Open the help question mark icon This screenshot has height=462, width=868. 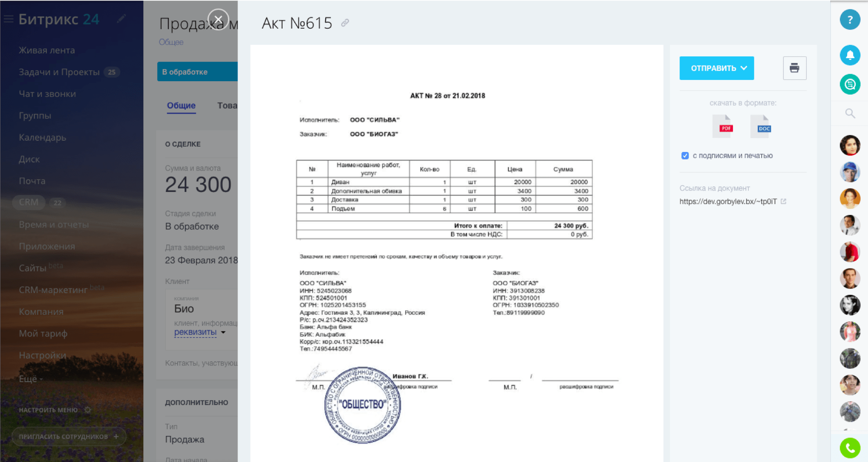point(850,20)
